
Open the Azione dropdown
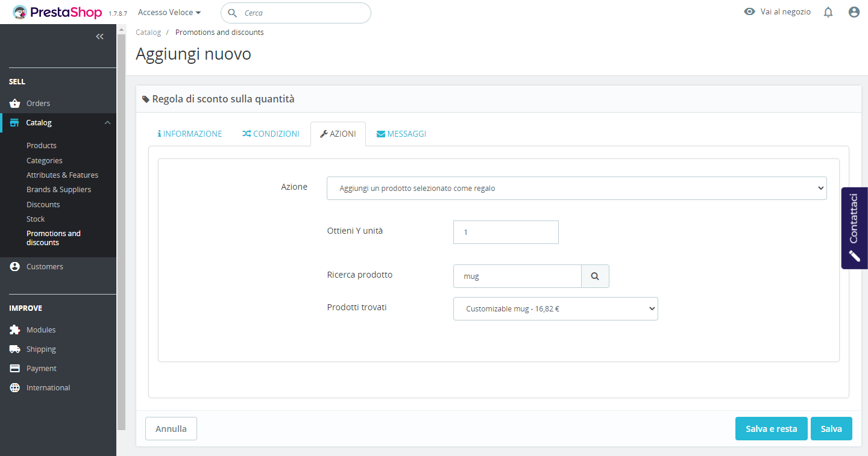[577, 188]
